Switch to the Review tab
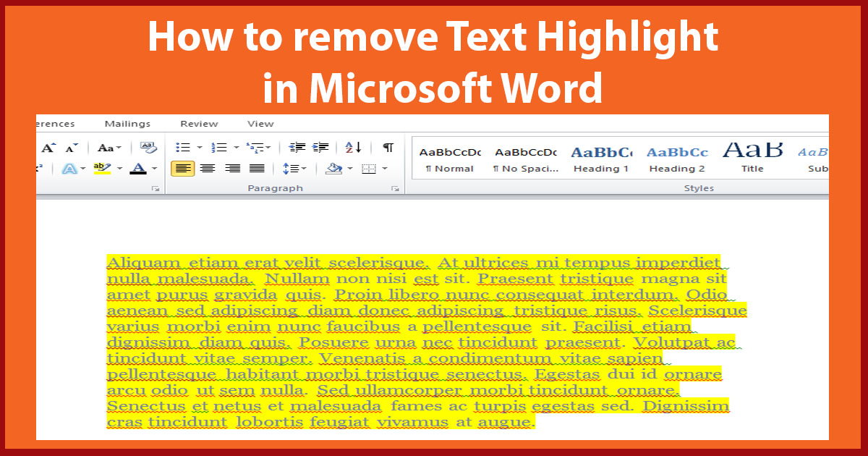 [198, 123]
